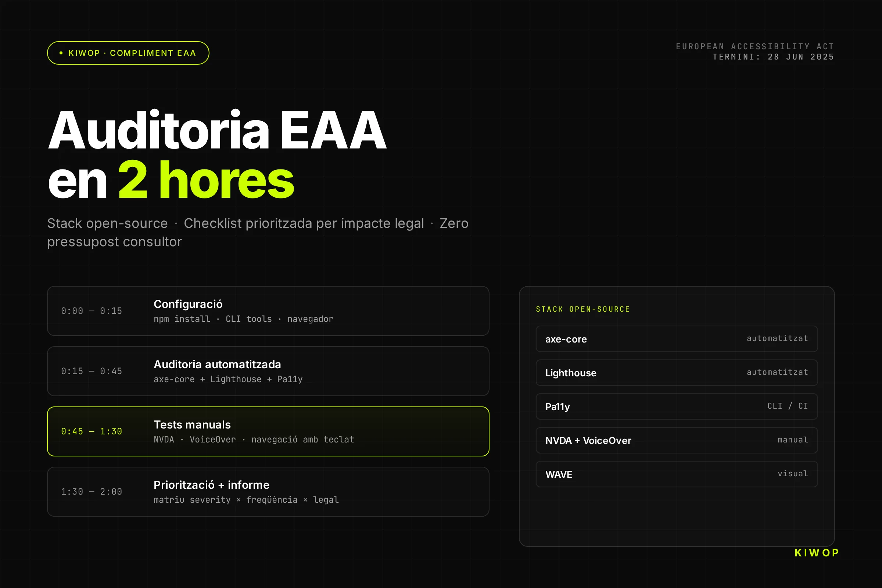Select the Pa11y stack row

pyautogui.click(x=677, y=406)
